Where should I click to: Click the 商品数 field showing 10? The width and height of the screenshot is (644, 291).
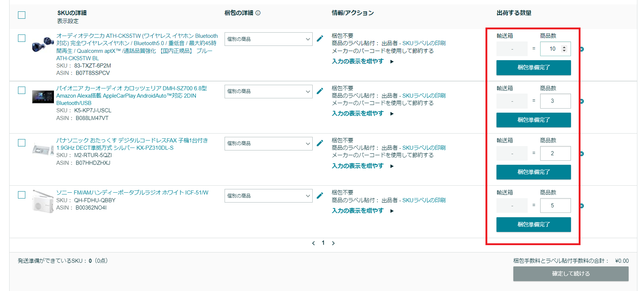[555, 49]
